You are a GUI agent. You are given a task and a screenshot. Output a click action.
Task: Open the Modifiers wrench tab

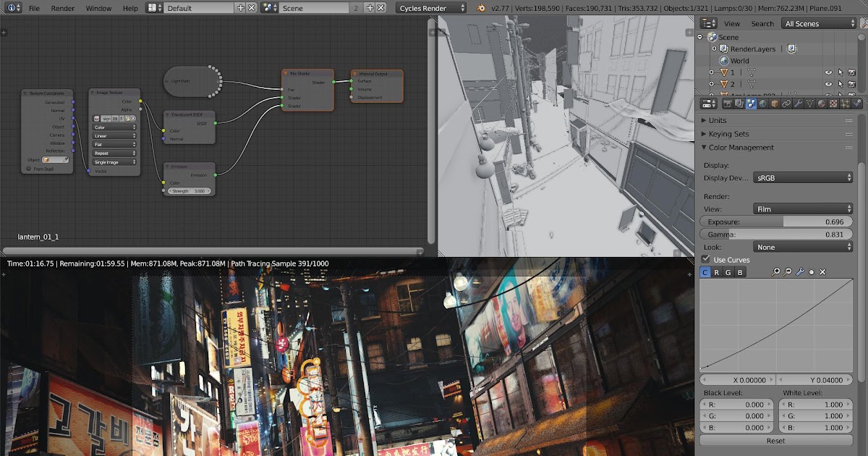click(x=798, y=104)
